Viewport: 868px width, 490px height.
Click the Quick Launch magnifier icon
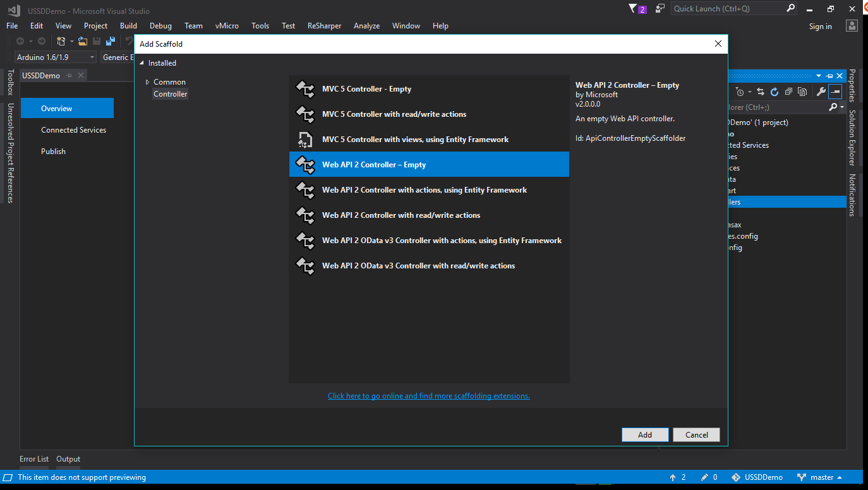[791, 8]
